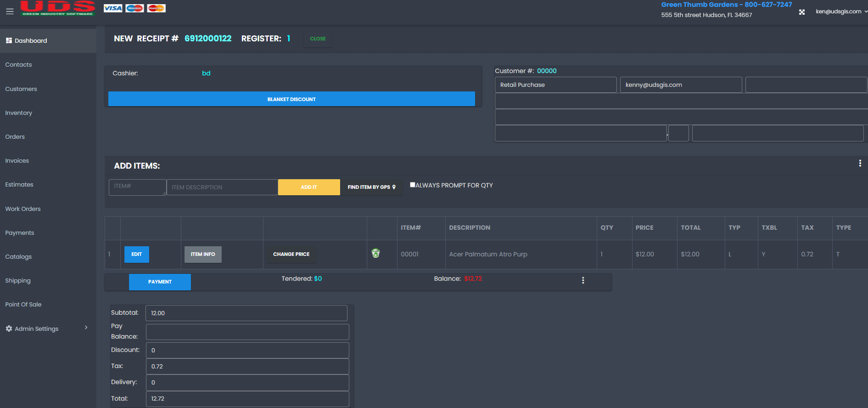Open Item Info for Acer Palmatum
Screen dimensions: 868x408
[203, 254]
